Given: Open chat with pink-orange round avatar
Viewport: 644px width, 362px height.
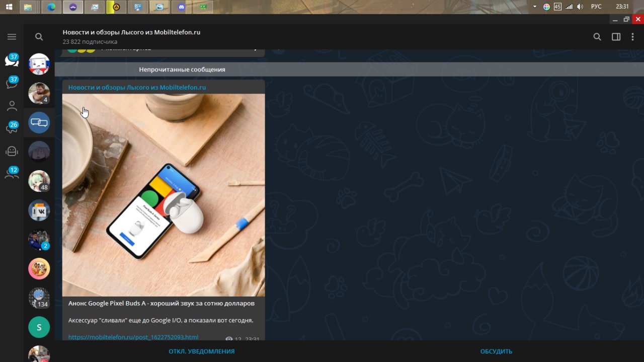Looking at the screenshot, I should click(x=39, y=269).
